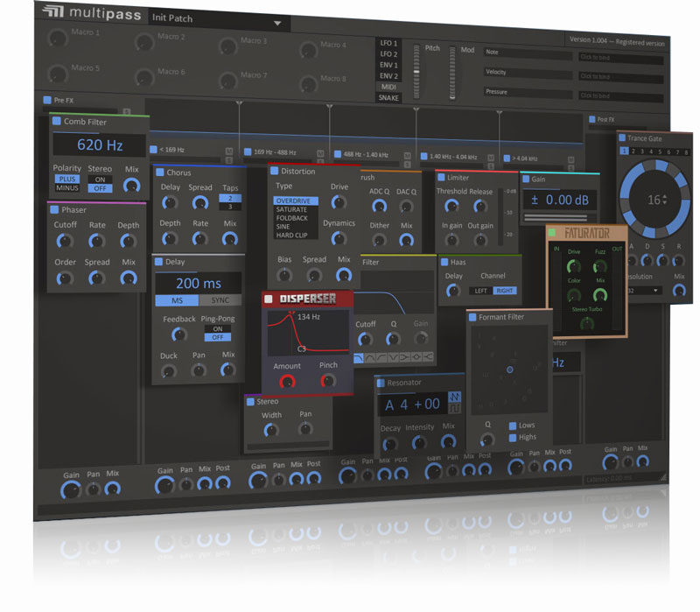
Task: Click the Pitch vertical slider
Action: coord(430,75)
